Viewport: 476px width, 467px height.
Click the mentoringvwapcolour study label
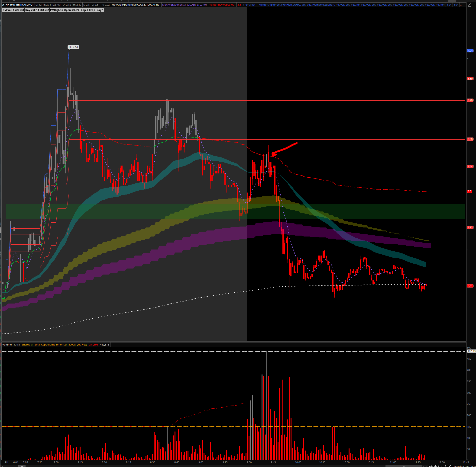tap(222, 5)
